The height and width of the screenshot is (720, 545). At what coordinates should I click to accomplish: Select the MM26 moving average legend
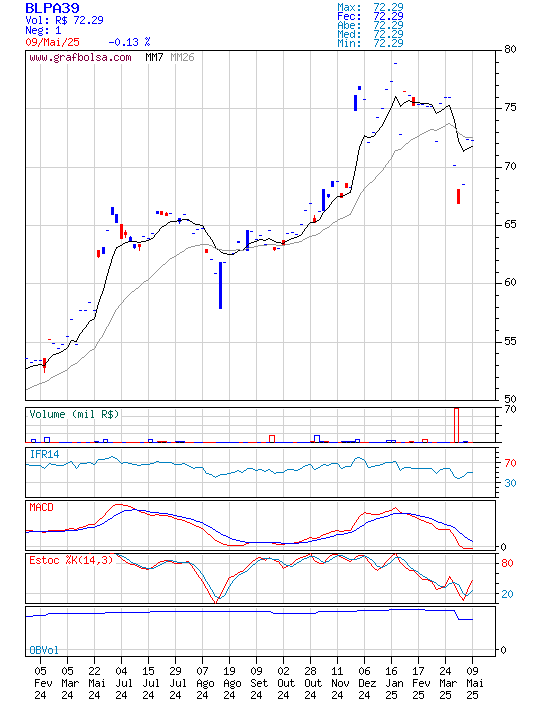182,57
